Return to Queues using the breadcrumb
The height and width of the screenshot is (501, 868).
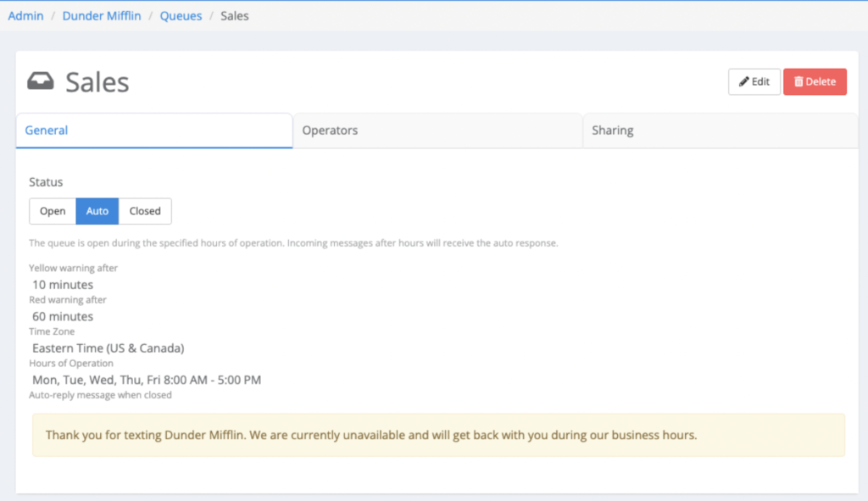(x=181, y=16)
